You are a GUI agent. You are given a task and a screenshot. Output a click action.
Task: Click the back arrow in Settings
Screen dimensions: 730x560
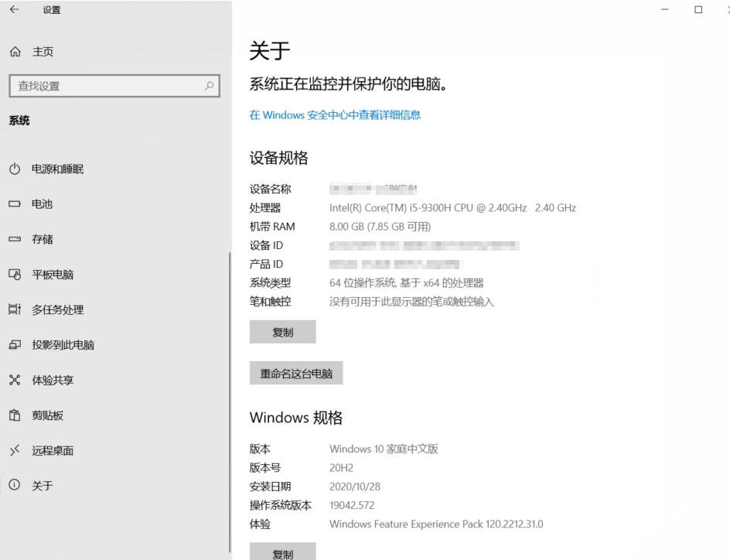click(x=15, y=9)
